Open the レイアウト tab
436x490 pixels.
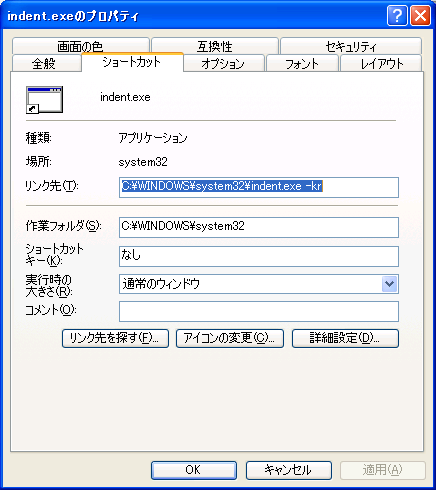[x=381, y=63]
